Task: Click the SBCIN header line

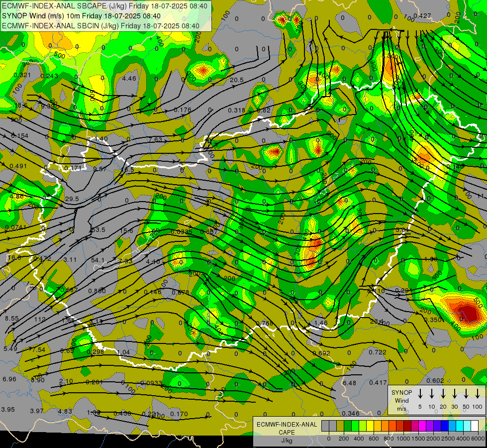Action: 100,26
